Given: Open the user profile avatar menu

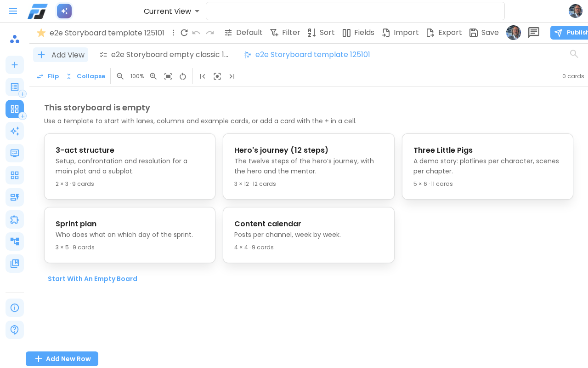Looking at the screenshot, I should click(576, 11).
